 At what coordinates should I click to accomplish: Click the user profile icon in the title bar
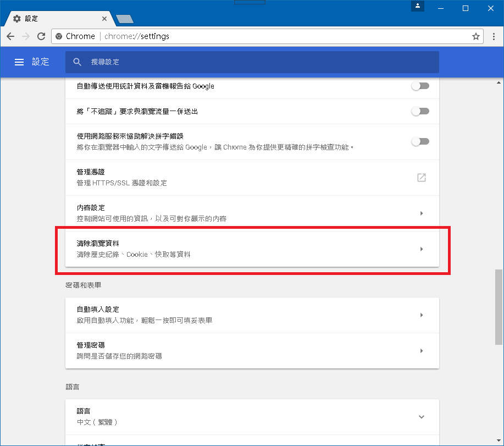(418, 7)
